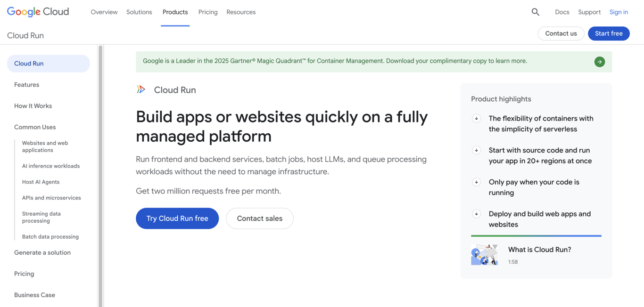Click the Google Cloud logo
Image resolution: width=644 pixels, height=307 pixels.
click(38, 12)
